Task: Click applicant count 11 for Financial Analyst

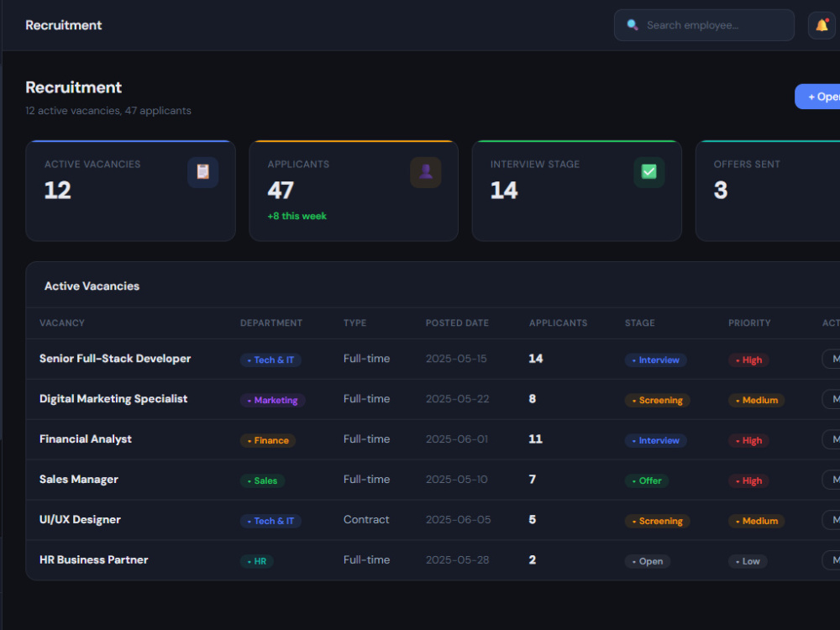Action: 536,438
